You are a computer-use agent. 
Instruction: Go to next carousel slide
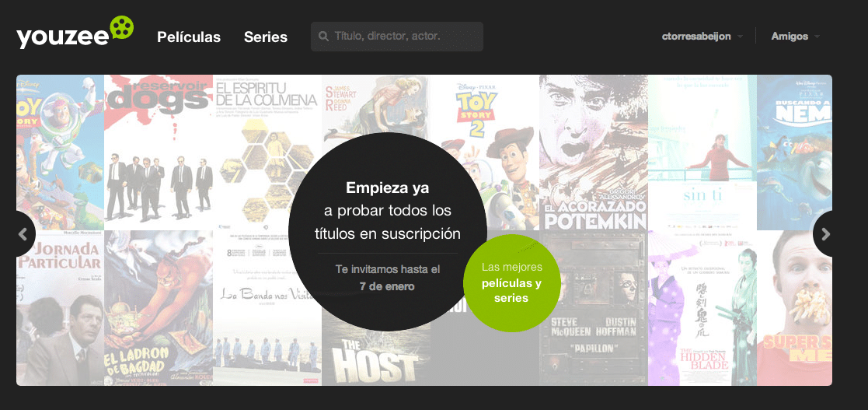click(x=824, y=234)
